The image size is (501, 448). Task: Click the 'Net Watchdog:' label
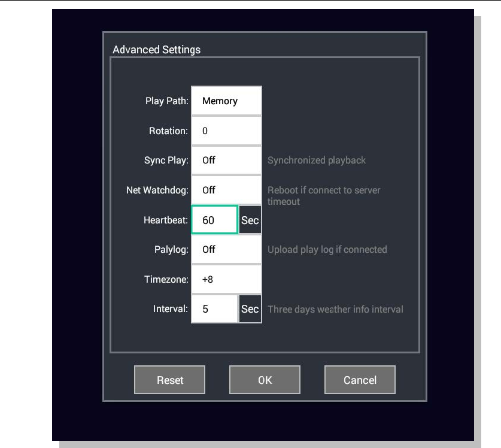pos(157,190)
